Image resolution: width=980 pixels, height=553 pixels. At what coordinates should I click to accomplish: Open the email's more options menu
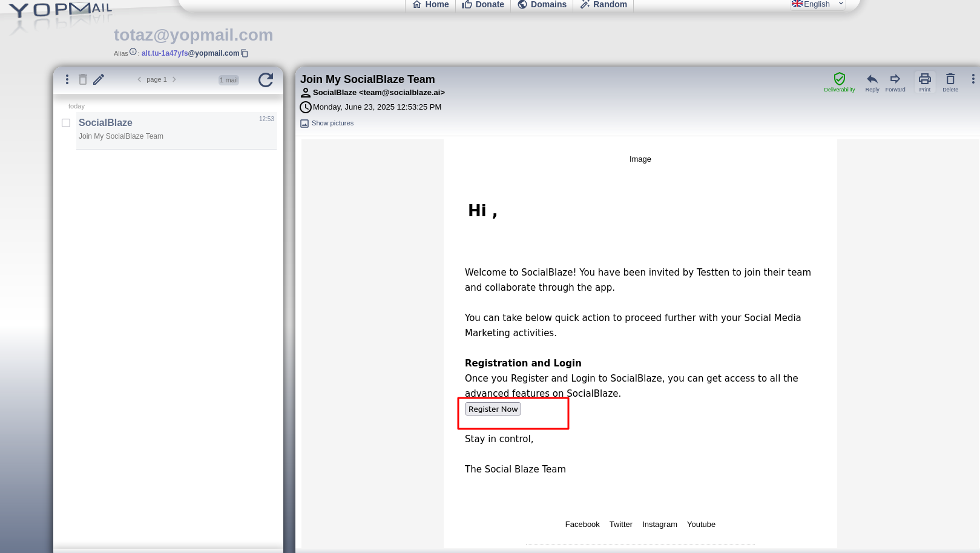click(x=973, y=79)
